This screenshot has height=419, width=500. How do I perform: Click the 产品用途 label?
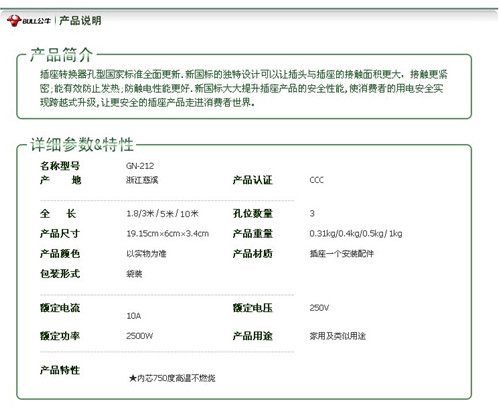(x=253, y=336)
